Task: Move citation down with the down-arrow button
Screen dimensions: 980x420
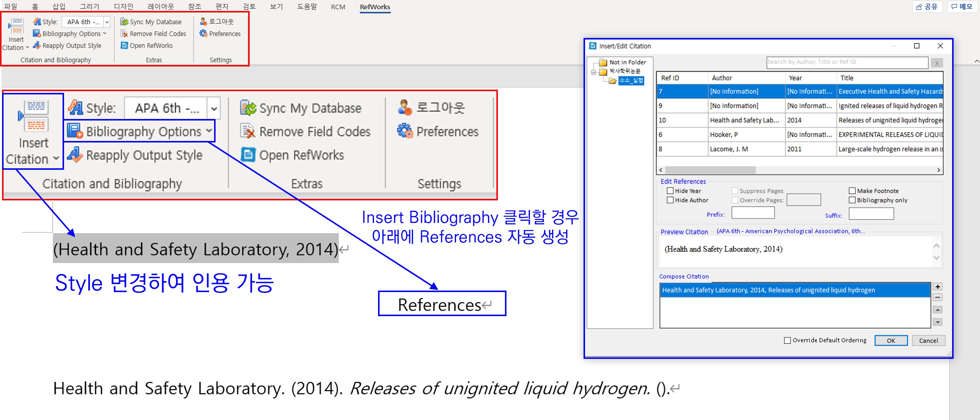Action: click(x=938, y=322)
